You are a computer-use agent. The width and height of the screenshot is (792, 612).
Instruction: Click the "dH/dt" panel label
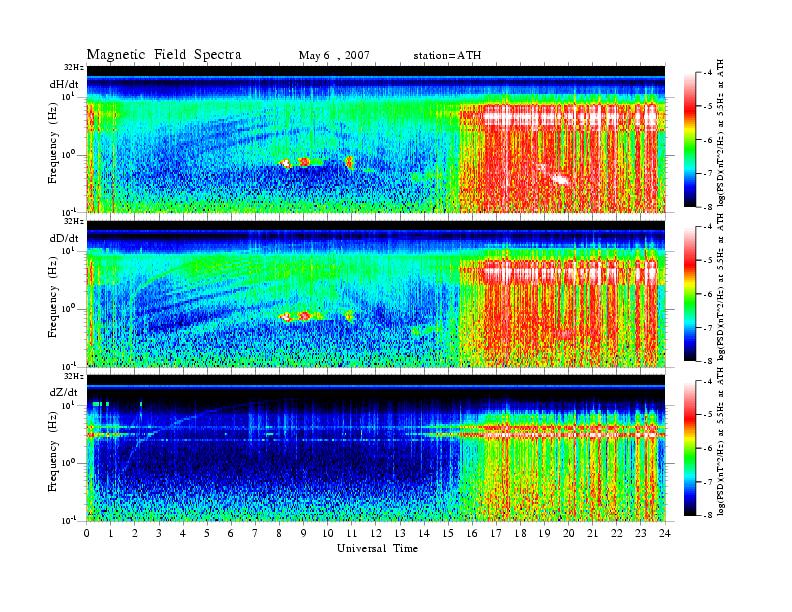tap(64, 84)
